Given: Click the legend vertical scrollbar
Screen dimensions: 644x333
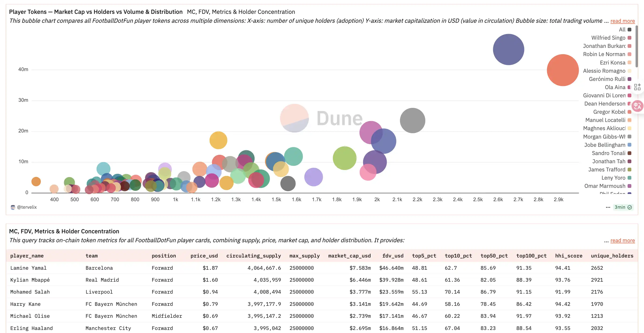Looking at the screenshot, I should coord(636,46).
